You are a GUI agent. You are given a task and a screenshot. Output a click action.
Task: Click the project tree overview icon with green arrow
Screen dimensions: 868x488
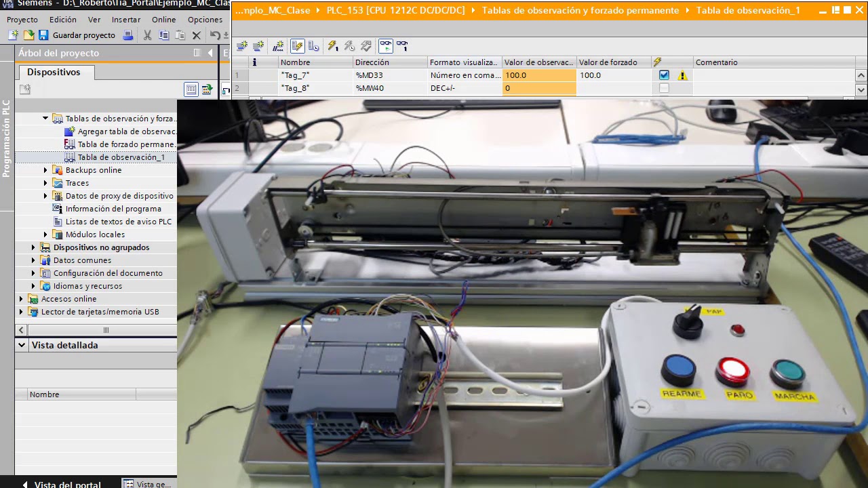(207, 89)
